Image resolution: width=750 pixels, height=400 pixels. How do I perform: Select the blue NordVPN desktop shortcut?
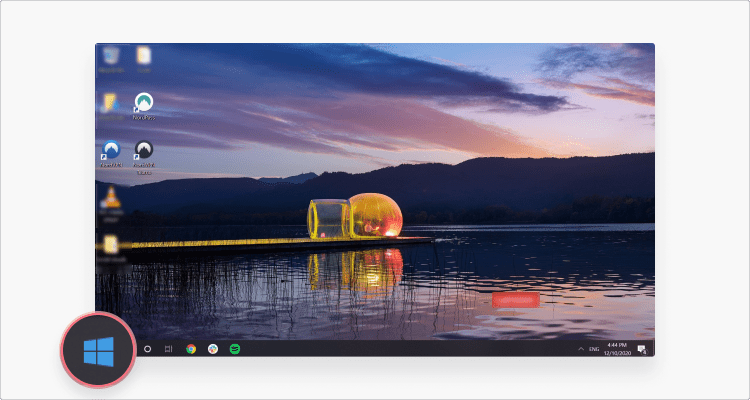point(111,154)
